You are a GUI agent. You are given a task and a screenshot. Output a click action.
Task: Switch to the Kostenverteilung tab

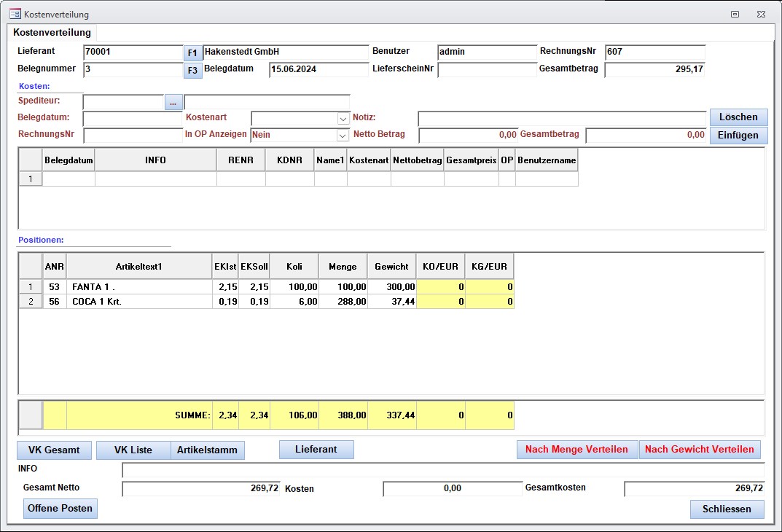(52, 33)
